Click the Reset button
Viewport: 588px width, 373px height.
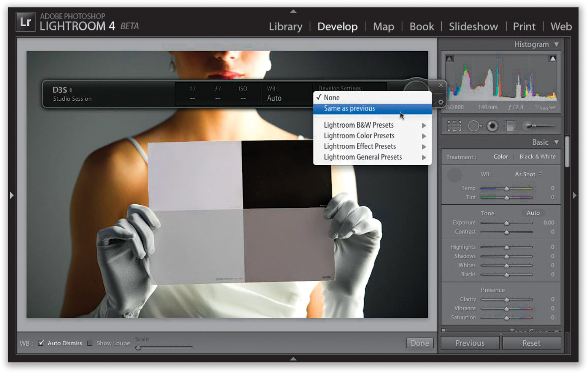tap(531, 343)
